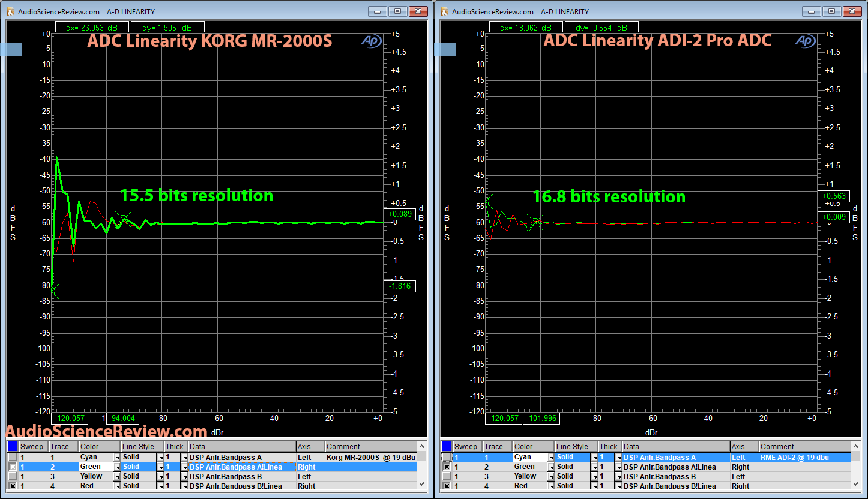This screenshot has width=868, height=499.
Task: Open the thickness dropdown for ADI-2 trace 2
Action: coord(619,467)
